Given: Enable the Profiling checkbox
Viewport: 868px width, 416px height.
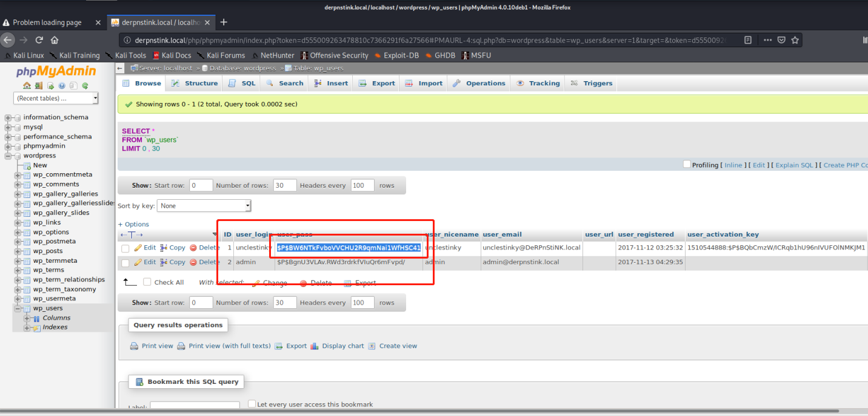Looking at the screenshot, I should (x=687, y=164).
